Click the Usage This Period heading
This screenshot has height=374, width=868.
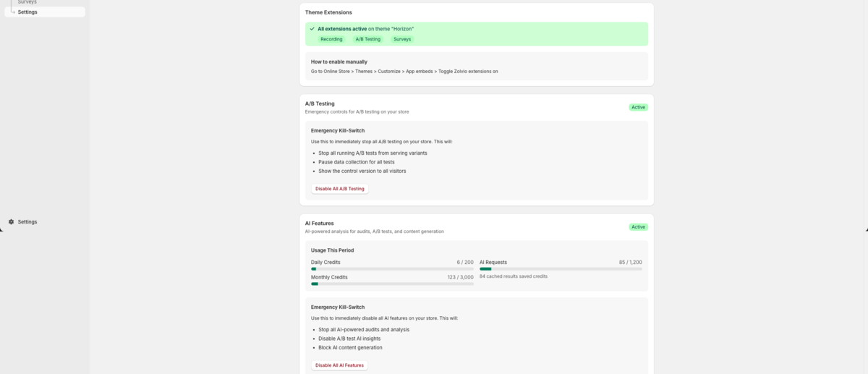pyautogui.click(x=332, y=250)
